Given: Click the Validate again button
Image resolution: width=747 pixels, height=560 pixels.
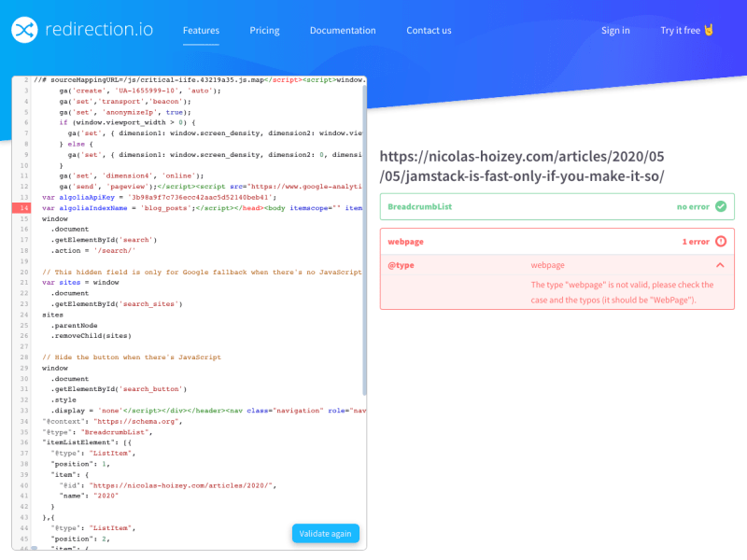Looking at the screenshot, I should click(x=325, y=533).
